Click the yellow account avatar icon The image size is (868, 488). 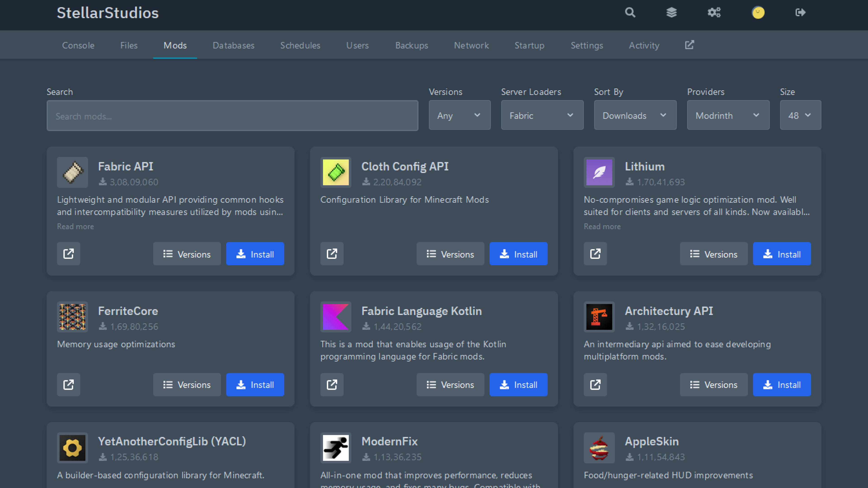pyautogui.click(x=758, y=12)
